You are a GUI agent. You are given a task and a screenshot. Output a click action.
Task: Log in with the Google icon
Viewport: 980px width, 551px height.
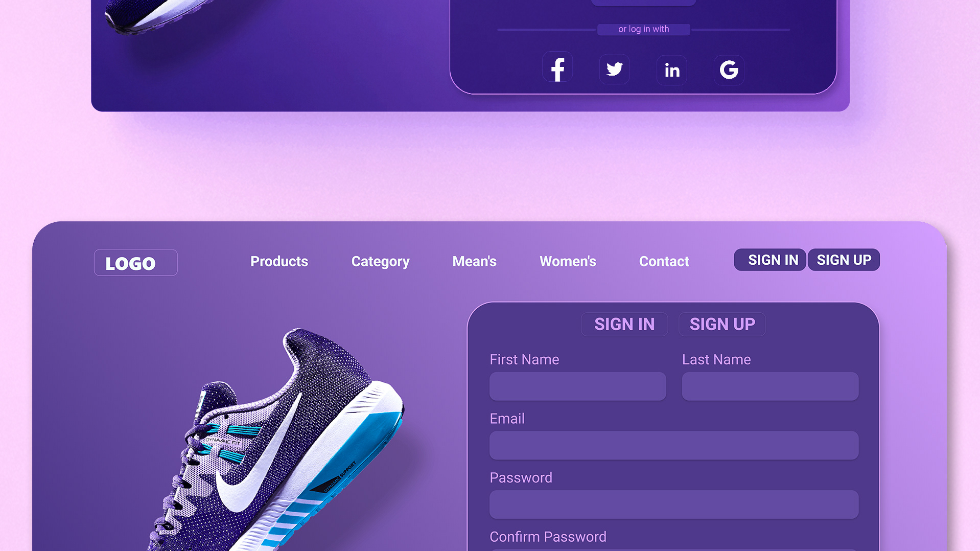[x=729, y=70]
